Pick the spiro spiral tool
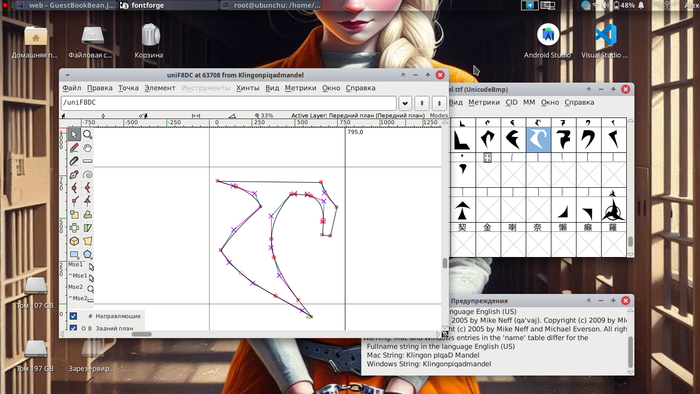This screenshot has height=394, width=700. click(x=88, y=174)
